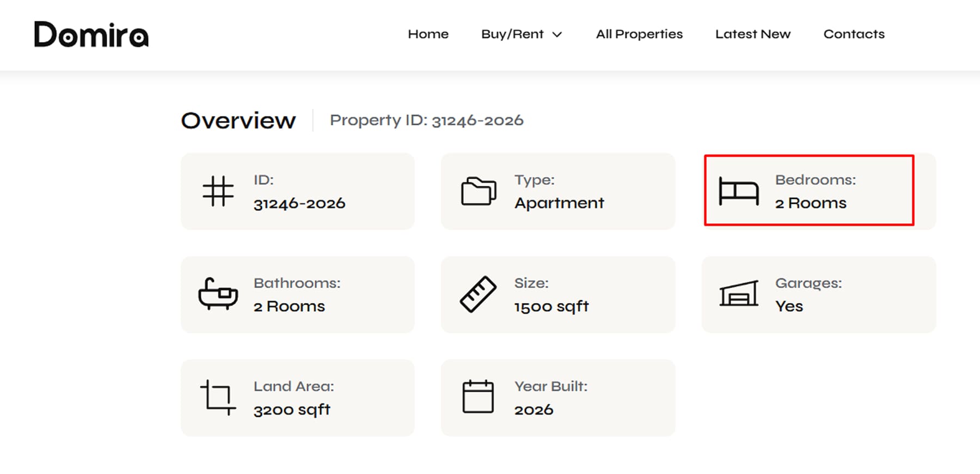Click the hashtag ID icon
The height and width of the screenshot is (474, 980).
click(218, 191)
